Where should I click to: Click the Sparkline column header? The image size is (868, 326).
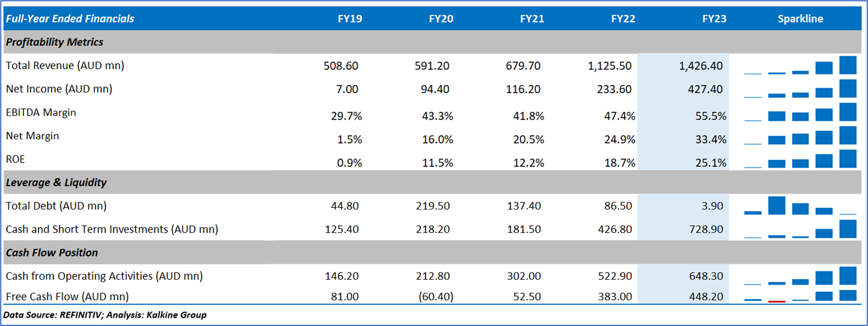coord(800,19)
